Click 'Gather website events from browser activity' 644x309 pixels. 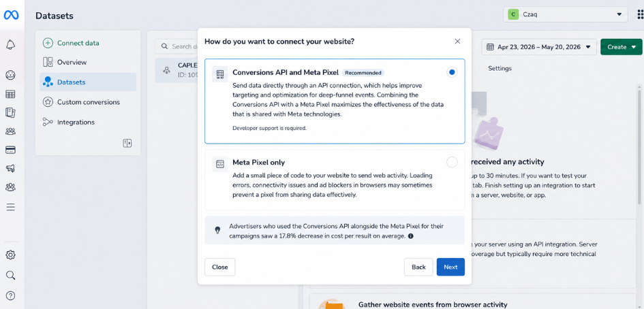tap(433, 304)
